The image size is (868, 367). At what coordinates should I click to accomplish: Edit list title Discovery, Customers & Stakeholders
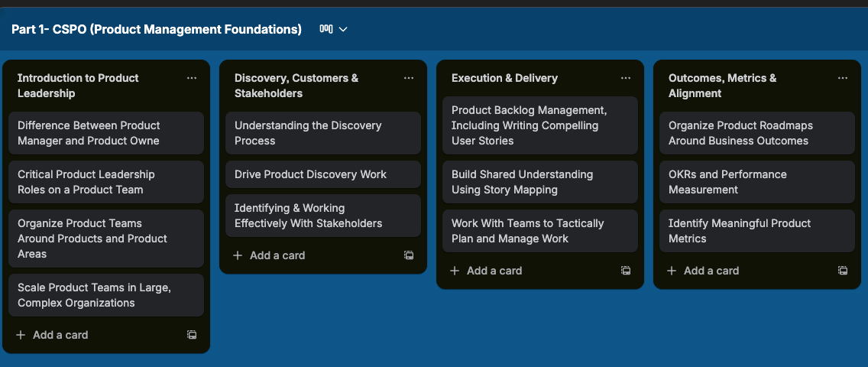(296, 86)
